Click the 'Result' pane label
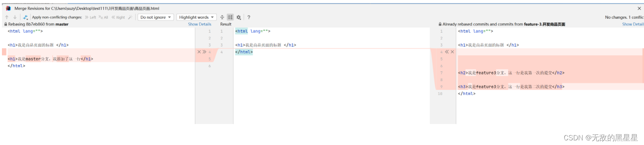Viewport: 644px width, 145px height. pyautogui.click(x=226, y=24)
